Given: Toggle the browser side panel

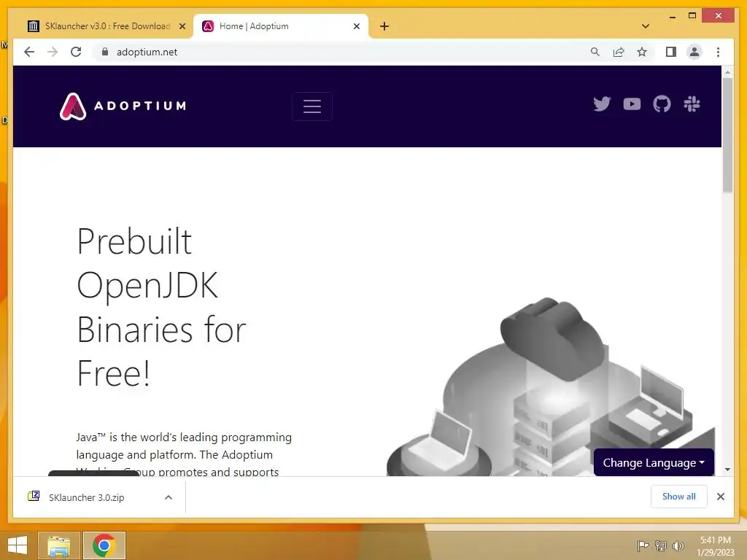Looking at the screenshot, I should (671, 52).
